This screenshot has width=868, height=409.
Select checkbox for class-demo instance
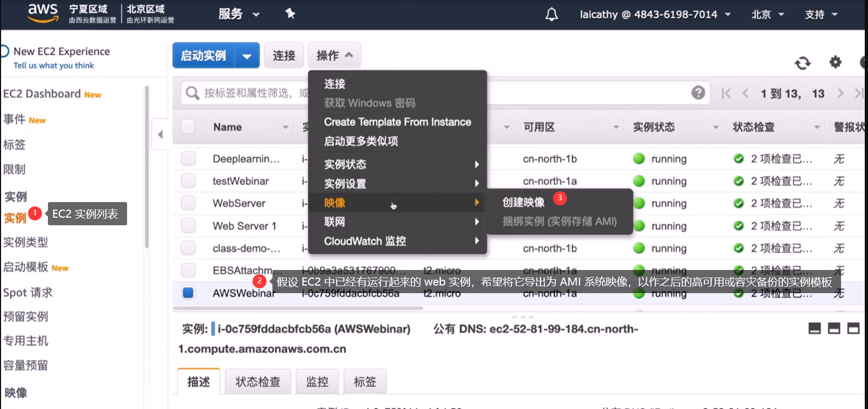188,248
